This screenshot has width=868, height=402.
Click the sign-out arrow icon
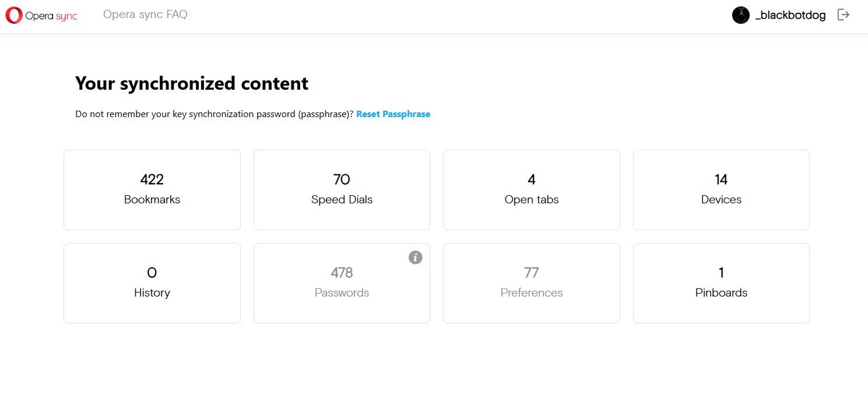(843, 15)
